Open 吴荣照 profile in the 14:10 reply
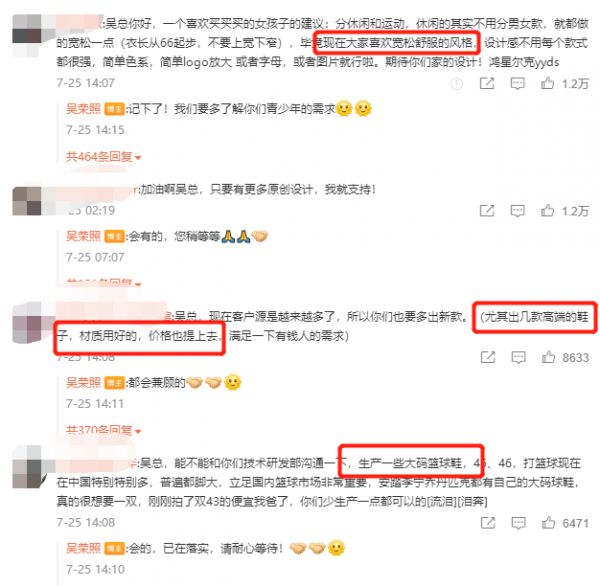This screenshot has height=586, width=600. point(83,548)
